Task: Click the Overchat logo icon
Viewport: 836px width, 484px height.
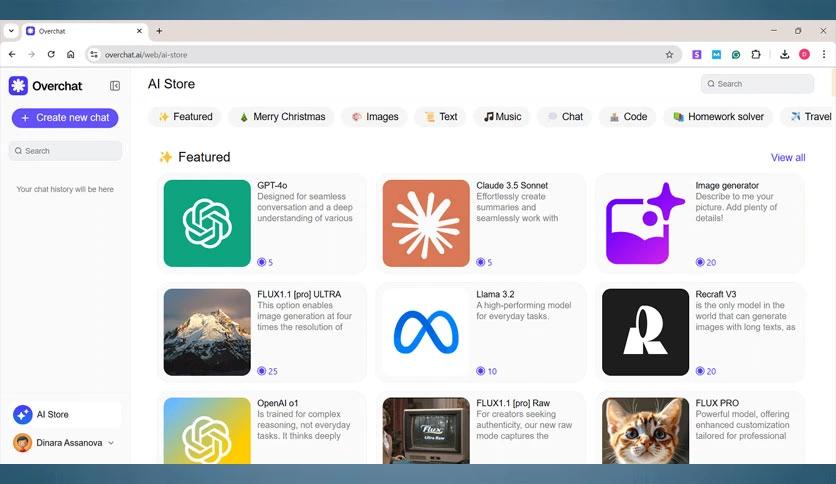Action: tap(18, 86)
